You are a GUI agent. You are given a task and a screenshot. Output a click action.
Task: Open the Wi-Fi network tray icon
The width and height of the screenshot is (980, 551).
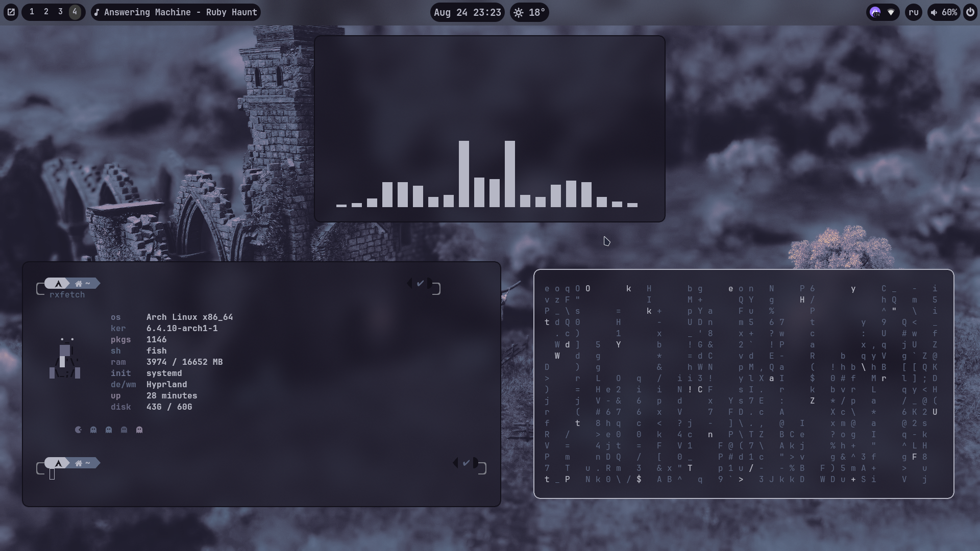pyautogui.click(x=891, y=12)
